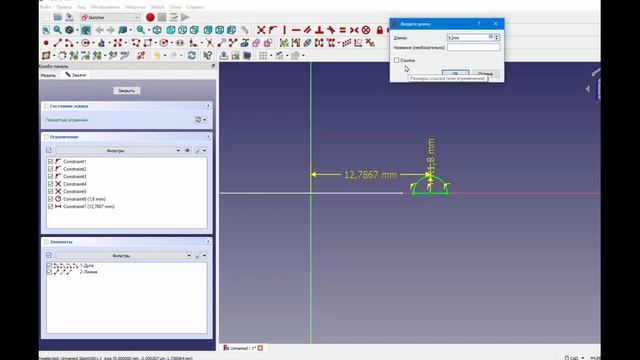Open the Sketch menu
Screen dimensions: 640x360
point(158,7)
